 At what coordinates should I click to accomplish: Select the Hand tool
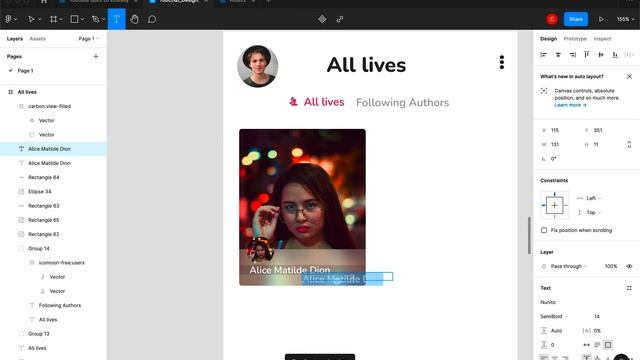(134, 19)
